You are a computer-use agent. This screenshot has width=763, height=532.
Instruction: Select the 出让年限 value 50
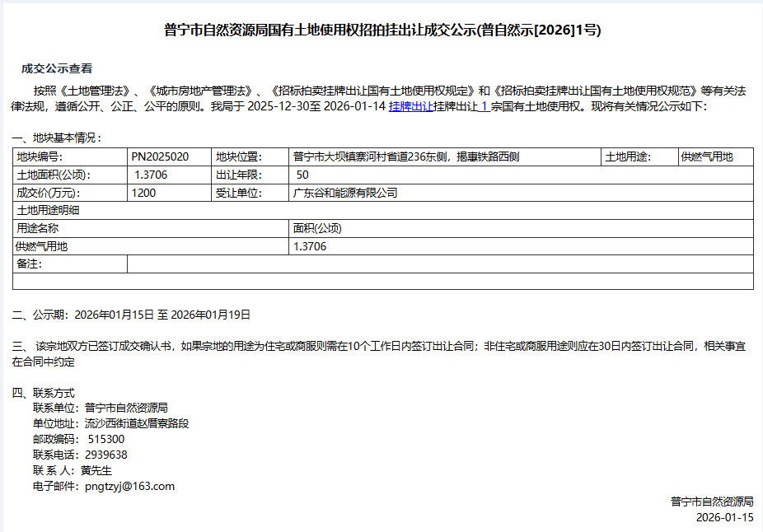tap(302, 175)
